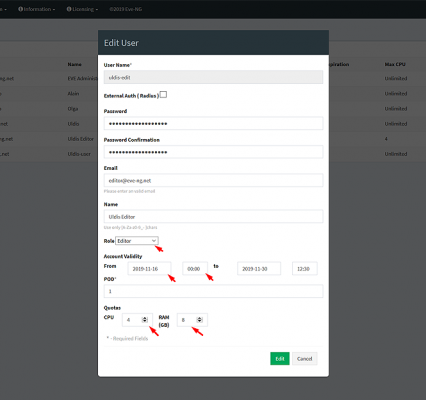
Task: Open the Licensing menu
Action: coord(82,9)
